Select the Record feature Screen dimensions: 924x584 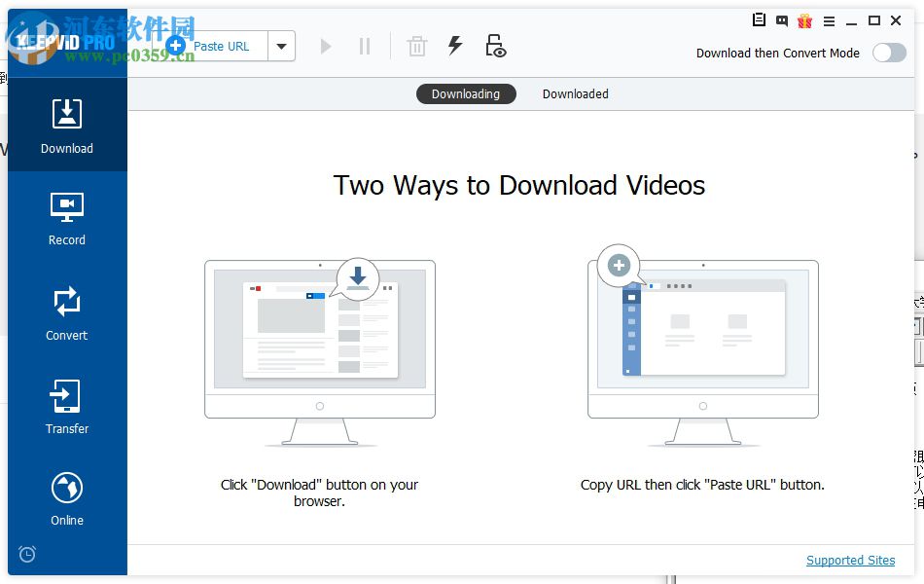66,216
